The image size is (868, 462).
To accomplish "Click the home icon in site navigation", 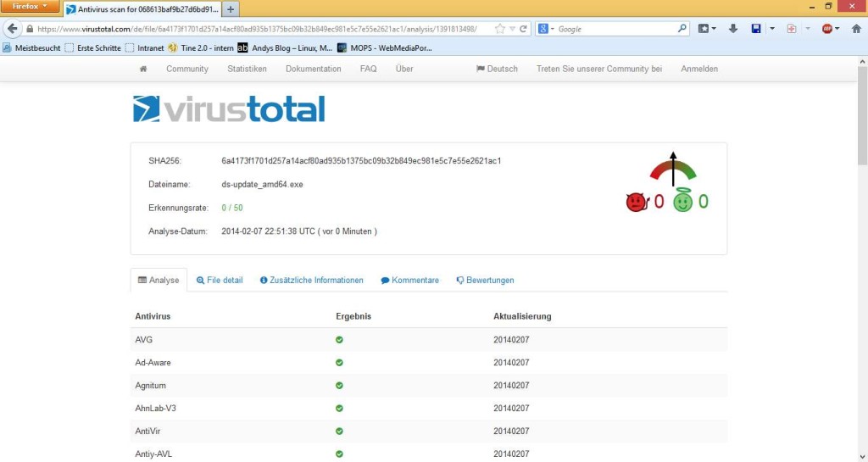I will coord(143,69).
